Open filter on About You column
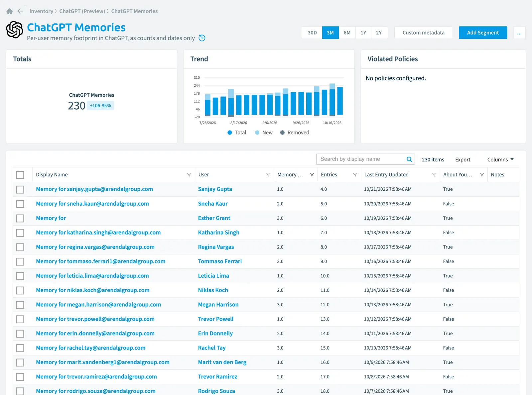532x395 pixels. point(482,175)
